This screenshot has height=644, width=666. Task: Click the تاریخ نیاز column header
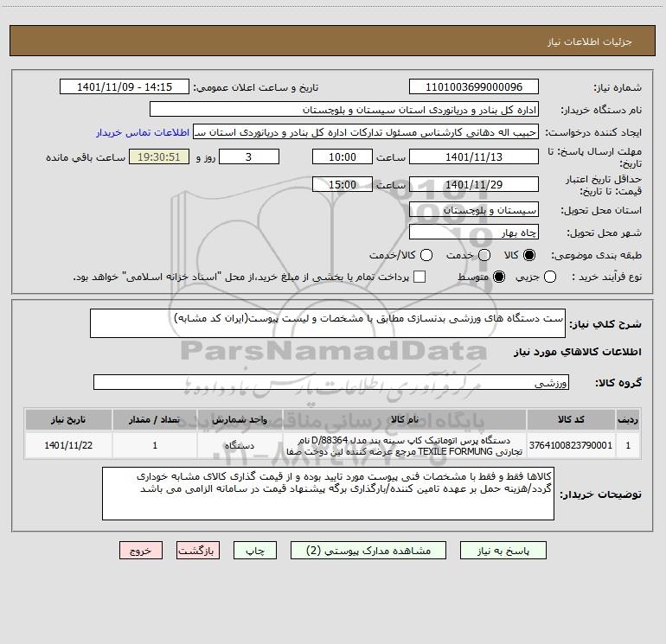(68, 419)
